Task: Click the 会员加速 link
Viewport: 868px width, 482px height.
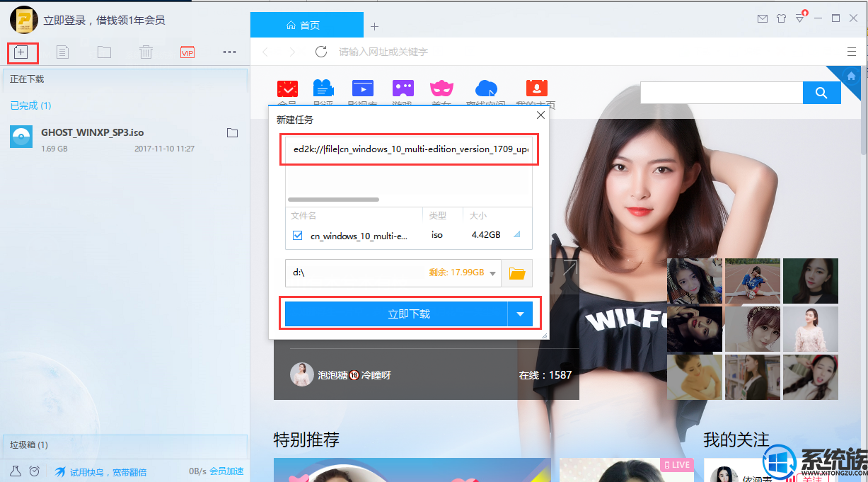Action: point(226,471)
